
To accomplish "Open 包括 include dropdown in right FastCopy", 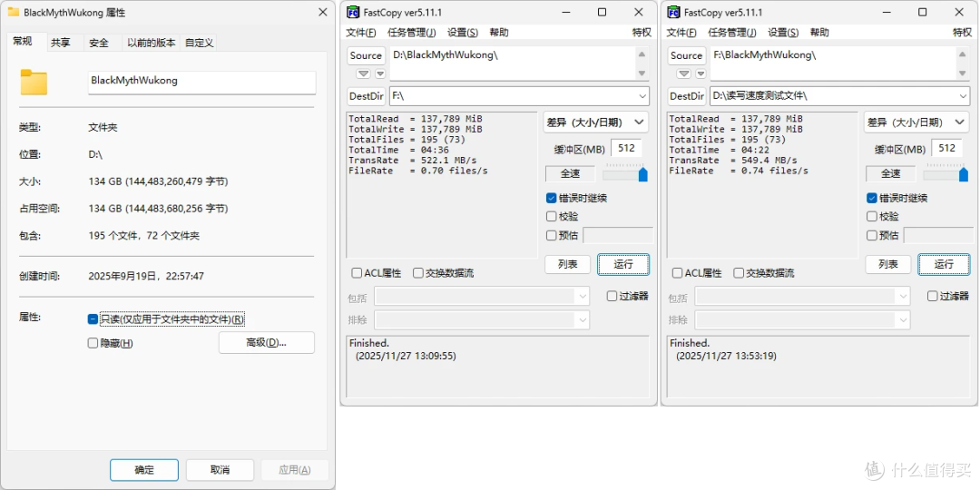I will coord(903,296).
